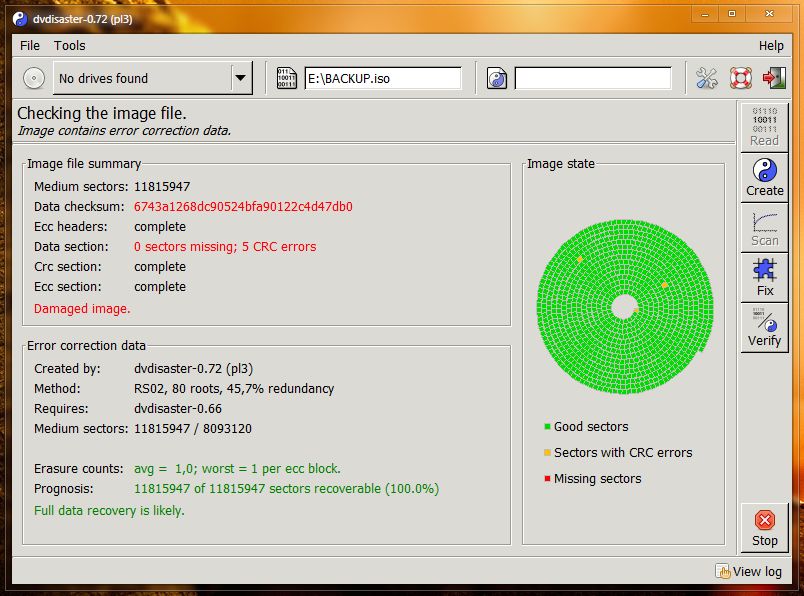Open the Help menu
Image resolution: width=804 pixels, height=596 pixels.
[x=771, y=46]
